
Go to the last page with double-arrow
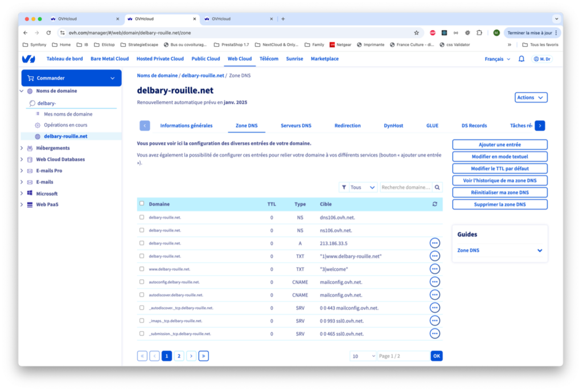point(203,356)
